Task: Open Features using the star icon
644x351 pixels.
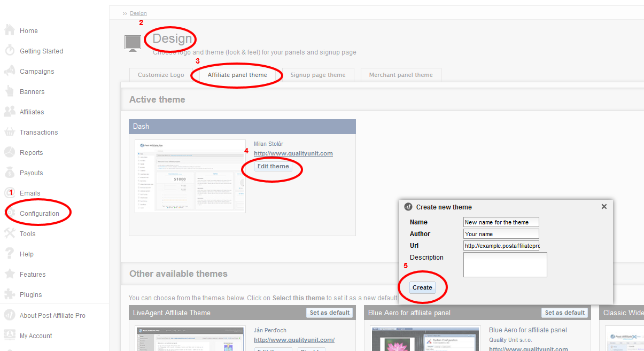Action: click(x=9, y=274)
